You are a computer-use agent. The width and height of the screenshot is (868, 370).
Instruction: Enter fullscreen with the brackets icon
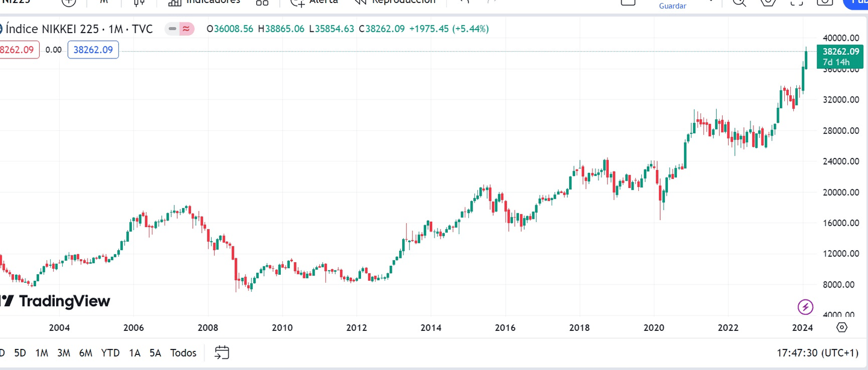tap(797, 4)
